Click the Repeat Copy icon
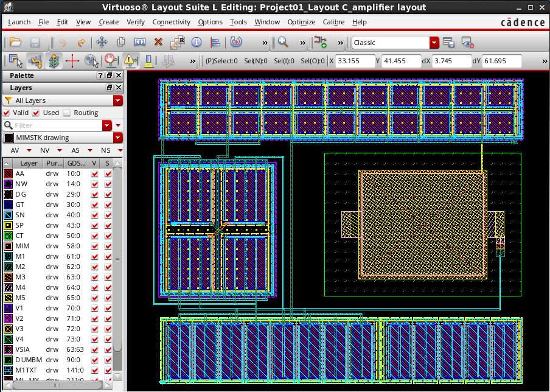550x392 pixels. pyautogui.click(x=178, y=43)
